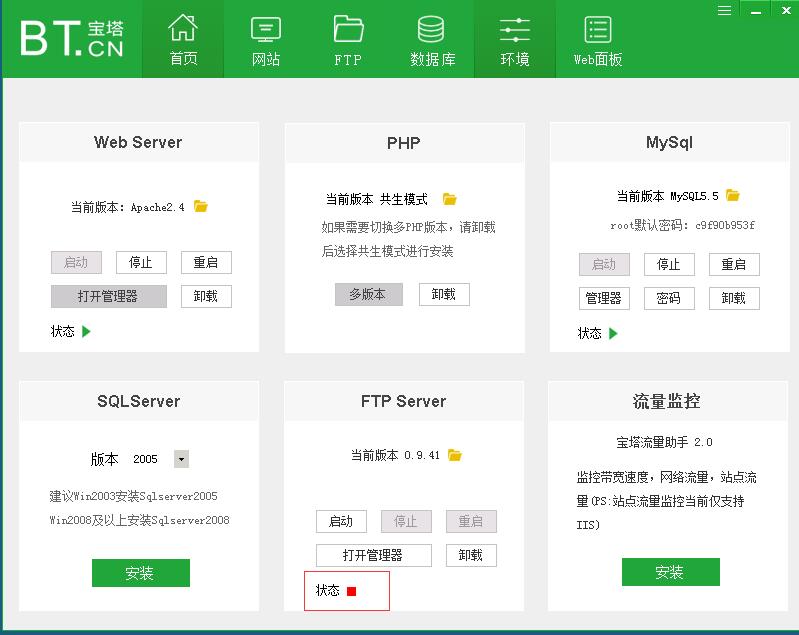The image size is (799, 635).
Task: Open the Web Server 打开管理器 manager
Action: [109, 296]
